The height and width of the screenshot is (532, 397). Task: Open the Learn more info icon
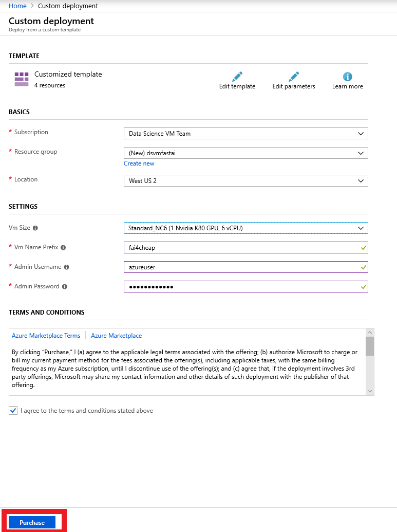(347, 77)
